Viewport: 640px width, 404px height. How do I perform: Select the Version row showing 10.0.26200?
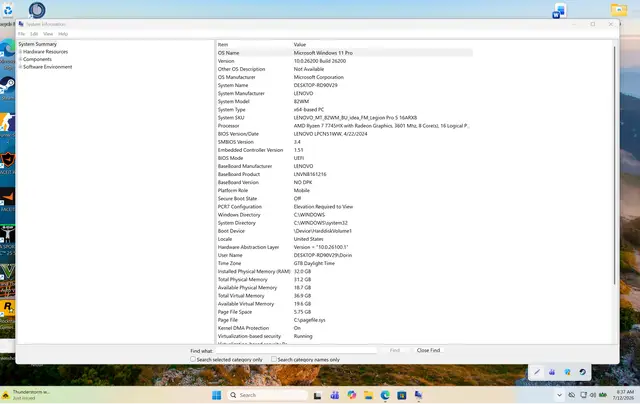[344, 61]
